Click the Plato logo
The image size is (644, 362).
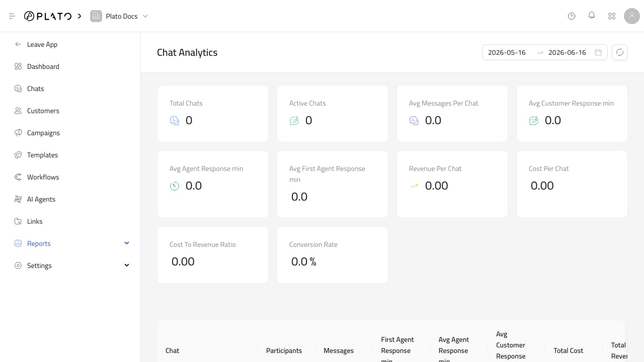(48, 16)
